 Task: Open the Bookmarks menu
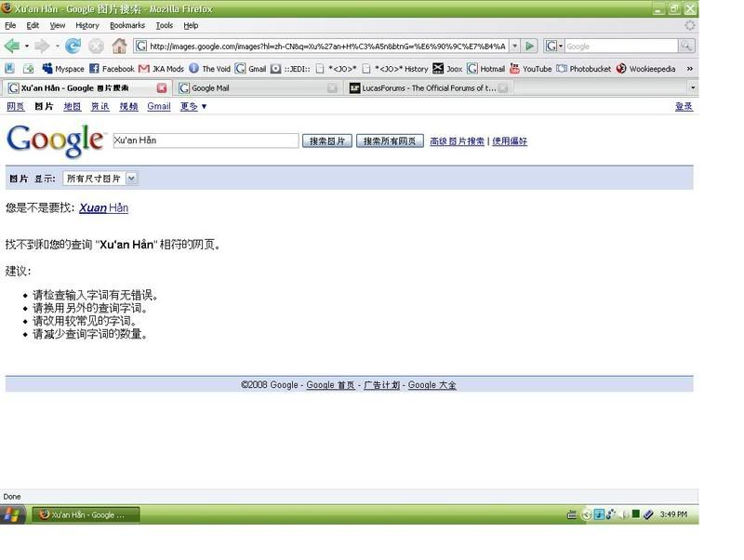(x=127, y=25)
